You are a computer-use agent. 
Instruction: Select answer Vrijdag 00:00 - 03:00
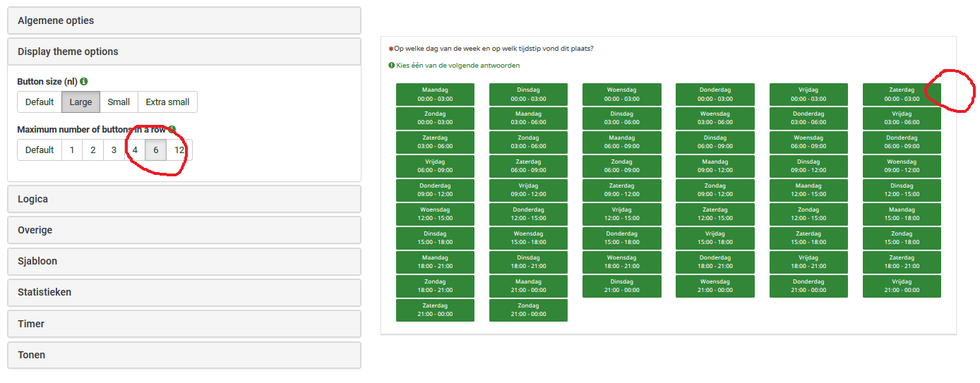[x=808, y=95]
